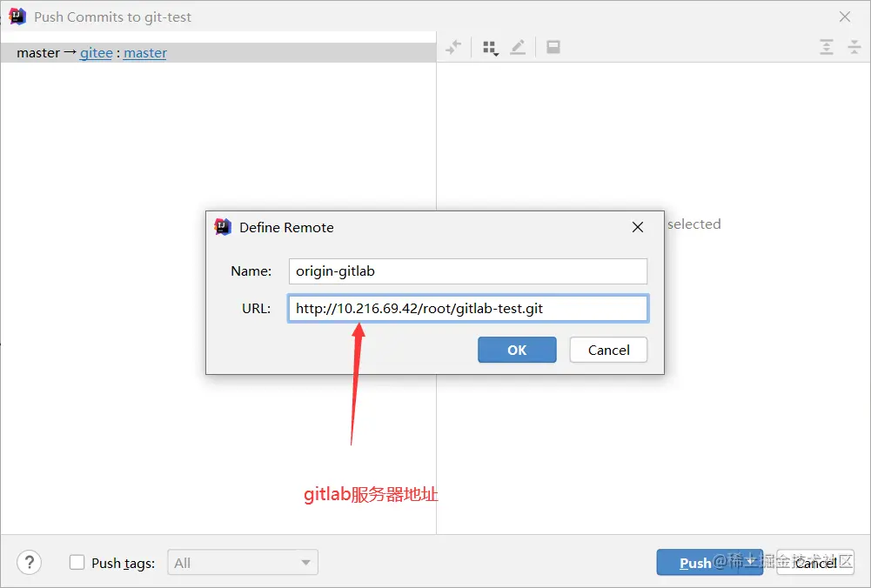Open the Push tags All dropdown
The height and width of the screenshot is (588, 871).
(x=243, y=563)
